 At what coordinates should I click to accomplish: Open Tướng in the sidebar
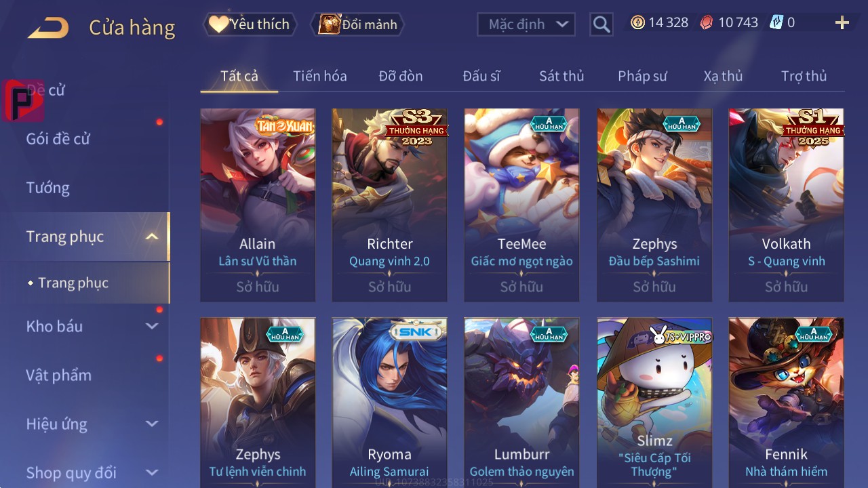click(x=48, y=188)
